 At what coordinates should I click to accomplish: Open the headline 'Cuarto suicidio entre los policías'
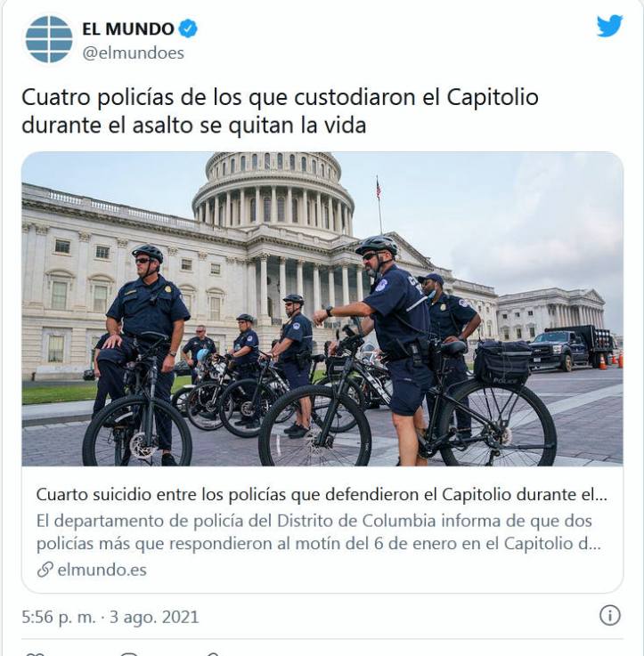322,495
